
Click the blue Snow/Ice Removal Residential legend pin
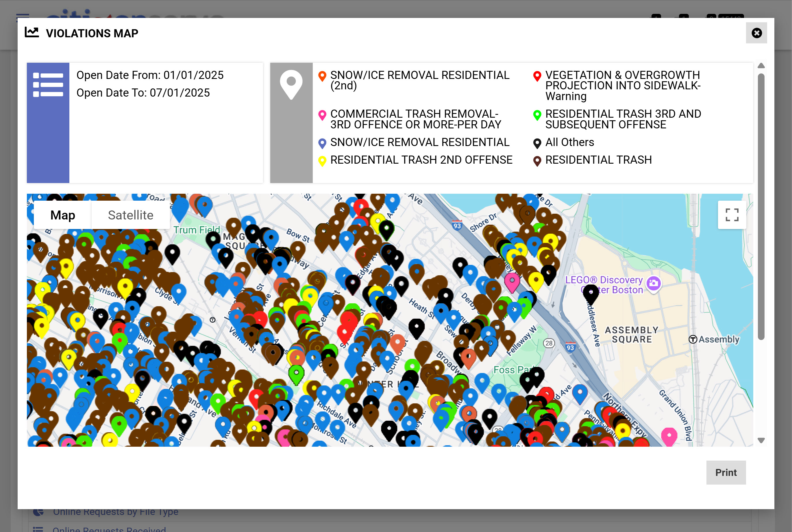(x=322, y=143)
